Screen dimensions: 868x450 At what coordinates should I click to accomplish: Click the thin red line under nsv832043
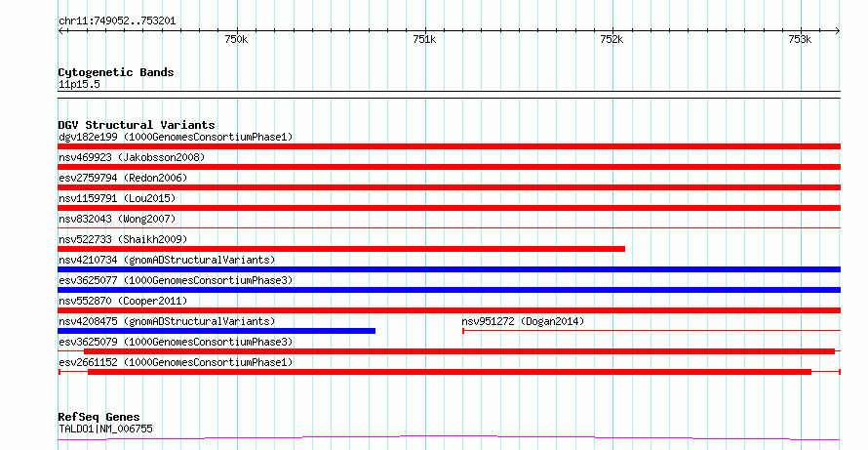click(x=449, y=227)
